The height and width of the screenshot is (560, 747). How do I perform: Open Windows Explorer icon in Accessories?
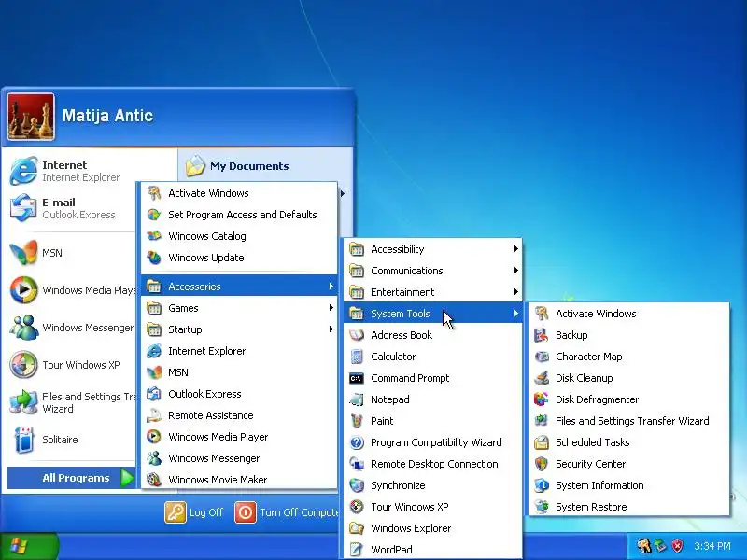coord(357,528)
